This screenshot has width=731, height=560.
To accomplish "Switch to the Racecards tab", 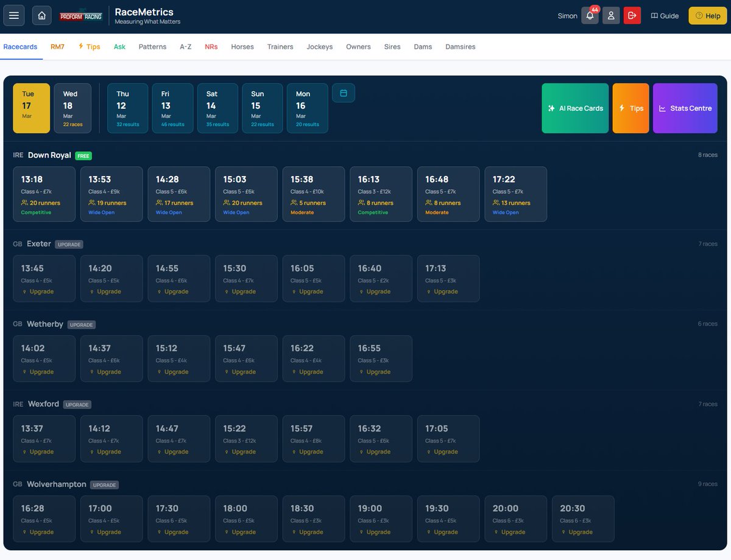I will [20, 47].
